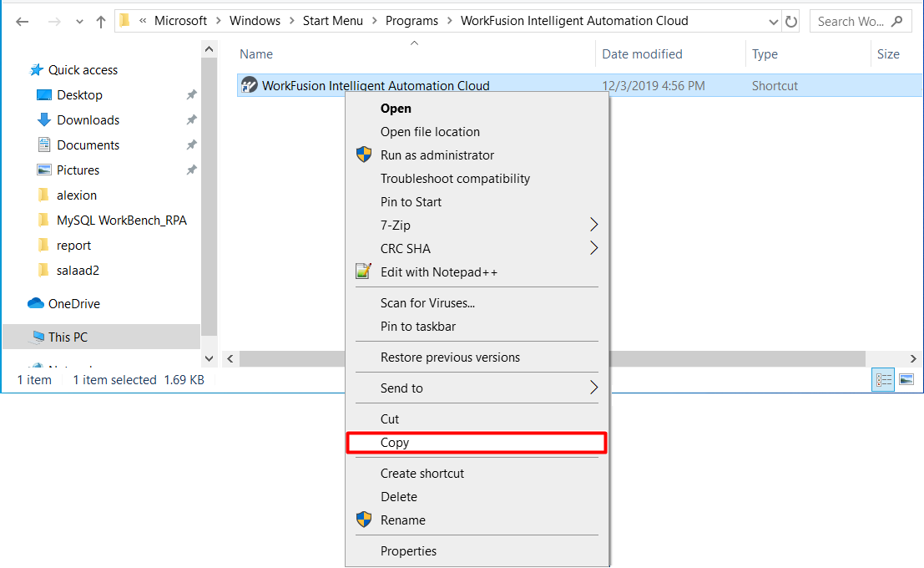
Task: Open Downloads folder in sidebar
Action: pos(88,119)
